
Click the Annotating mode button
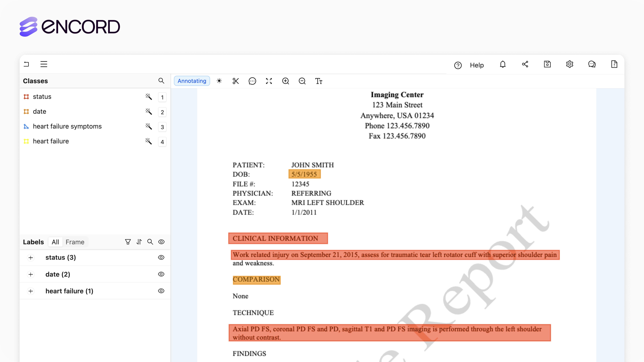[192, 81]
